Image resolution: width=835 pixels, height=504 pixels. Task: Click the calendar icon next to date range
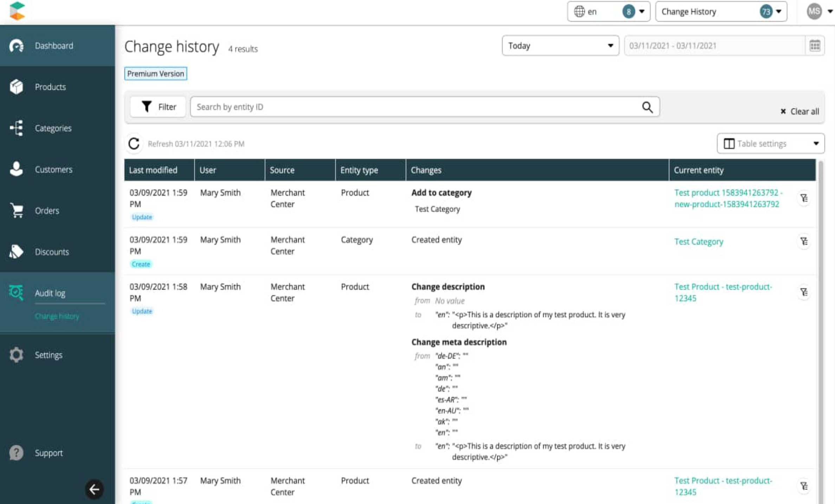coord(815,46)
